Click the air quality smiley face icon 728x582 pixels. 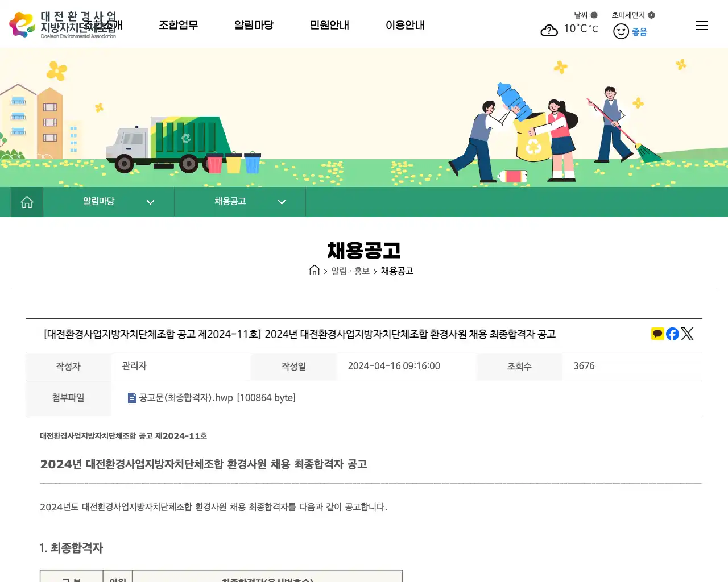(x=621, y=31)
